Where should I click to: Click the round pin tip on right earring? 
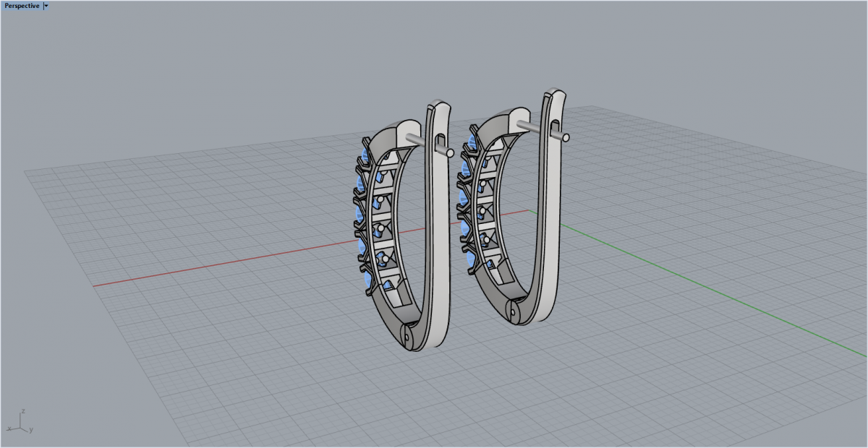click(566, 136)
